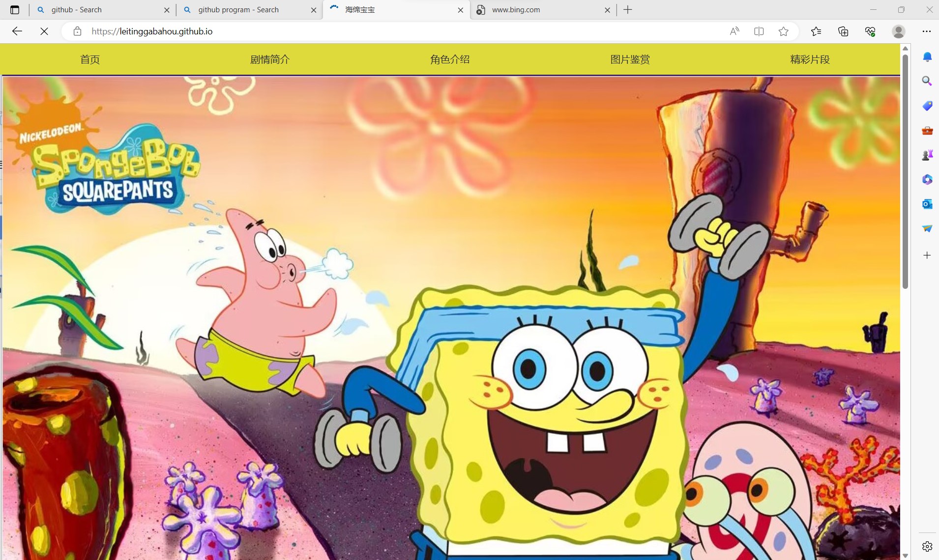Image resolution: width=939 pixels, height=560 pixels.
Task: Add this page to favorites star
Action: point(784,31)
